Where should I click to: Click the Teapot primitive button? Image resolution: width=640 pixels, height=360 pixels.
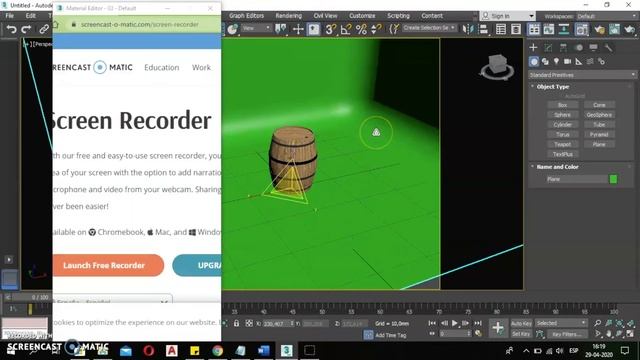562,144
